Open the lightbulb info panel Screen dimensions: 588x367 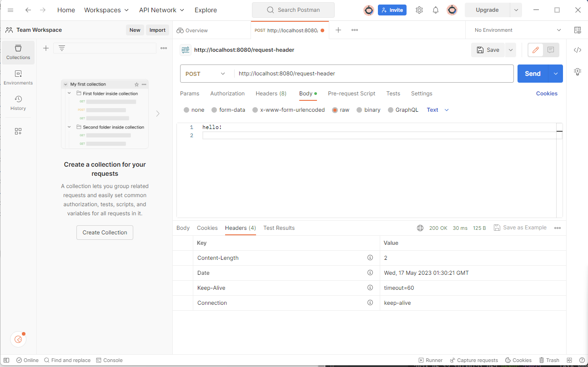coord(578,71)
